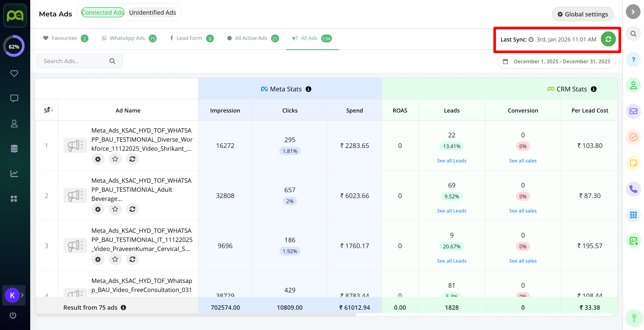Star the first ad as favourite
Screen dimensions: 644x330
(115, 159)
